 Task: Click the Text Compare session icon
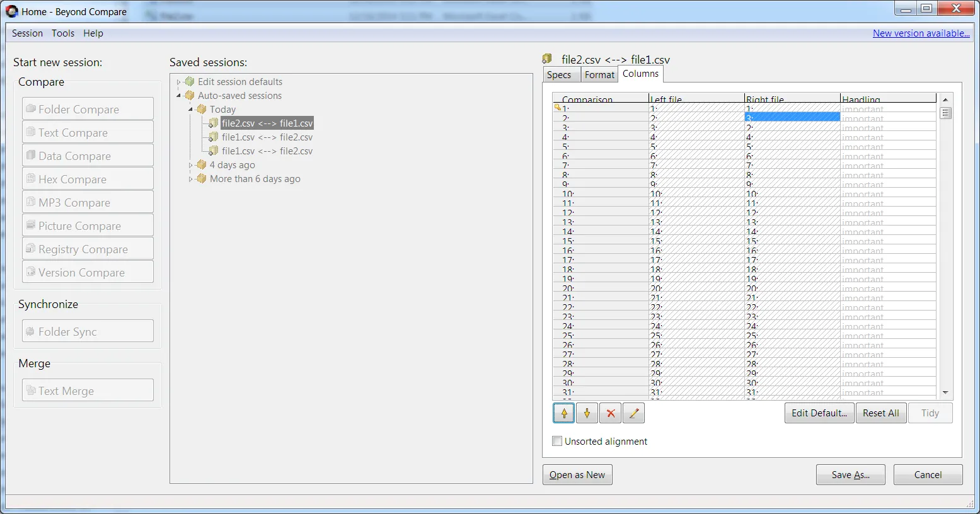coord(30,132)
